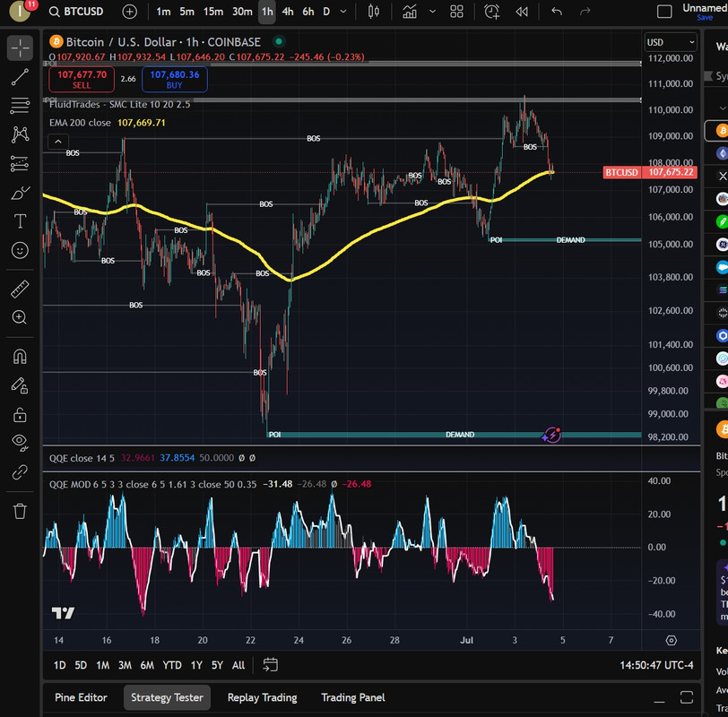Image resolution: width=728 pixels, height=717 pixels.
Task: Open the user profile avatar menu
Action: [x=20, y=12]
